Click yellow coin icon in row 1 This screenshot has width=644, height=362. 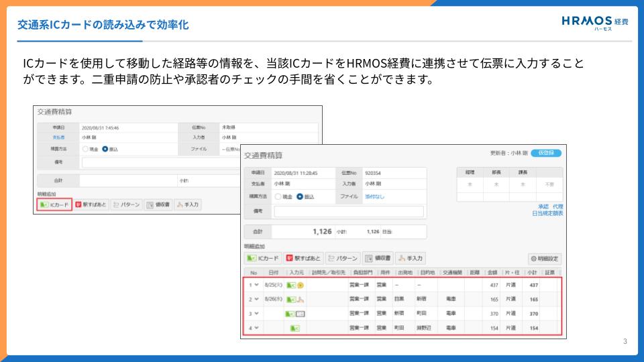click(x=301, y=286)
